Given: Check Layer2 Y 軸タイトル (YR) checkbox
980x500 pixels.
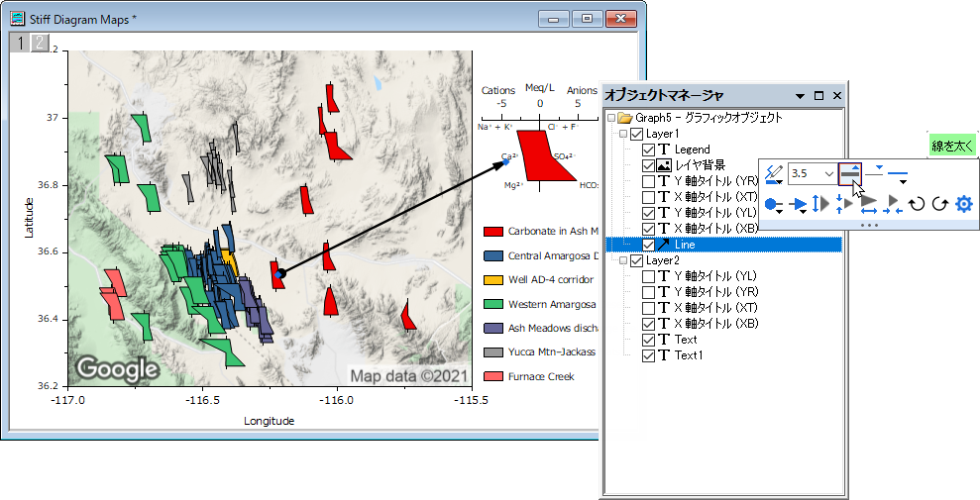Looking at the screenshot, I should 649,292.
